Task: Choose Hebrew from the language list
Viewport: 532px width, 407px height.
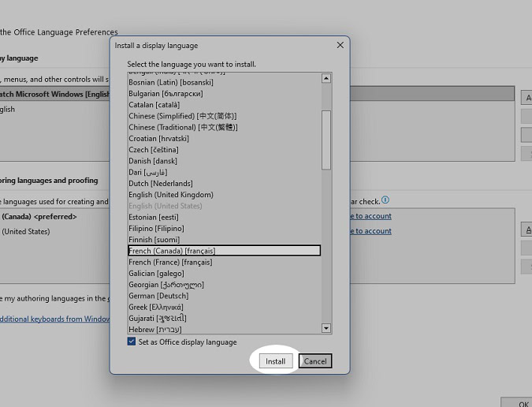Action: click(154, 329)
